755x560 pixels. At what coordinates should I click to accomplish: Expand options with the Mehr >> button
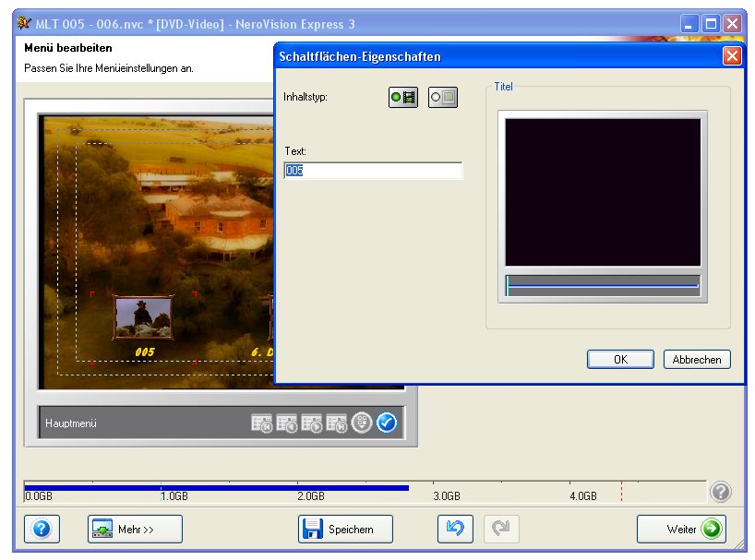point(135,529)
